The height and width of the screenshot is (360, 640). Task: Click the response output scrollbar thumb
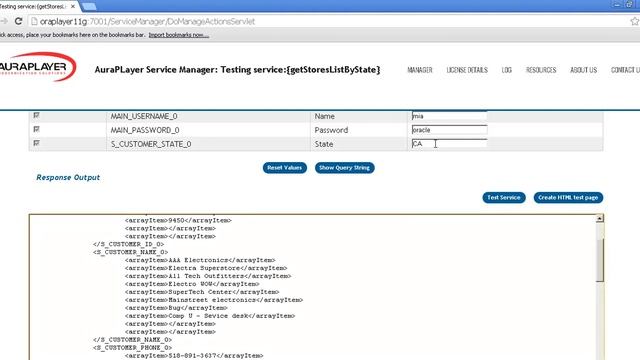[600, 260]
